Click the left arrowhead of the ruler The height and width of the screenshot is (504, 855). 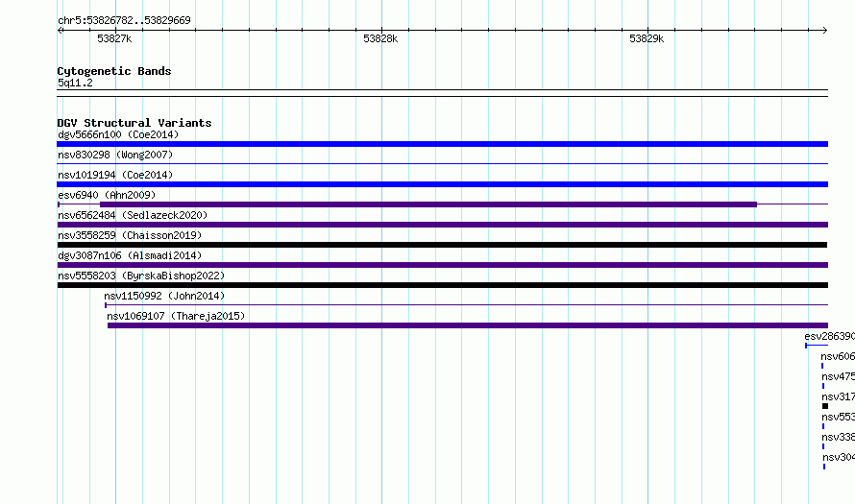pos(60,30)
